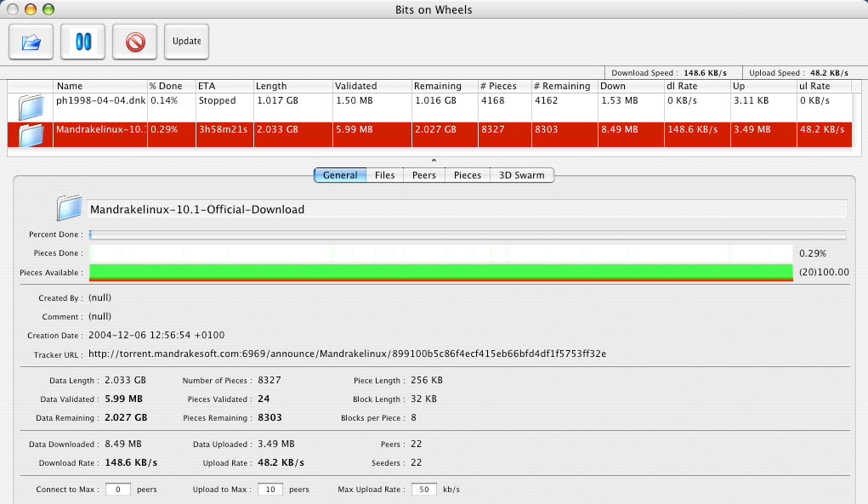Switch to the General tab
The height and width of the screenshot is (504, 868).
pos(340,175)
